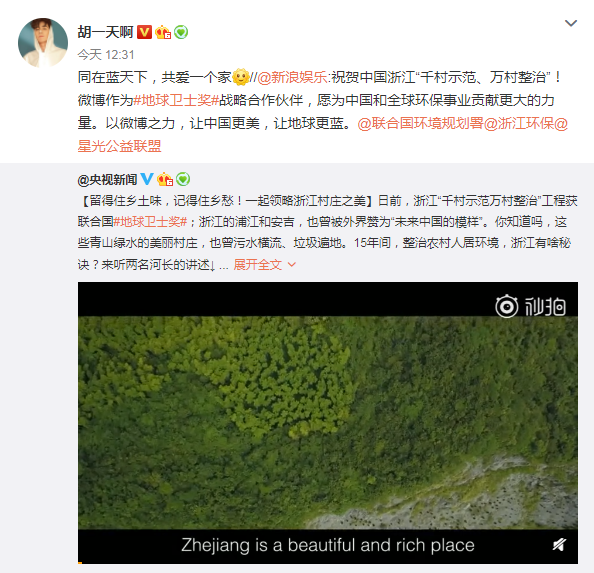Open #地球卫士奖# hashtag in reposted text
594x573 pixels.
coord(150,222)
